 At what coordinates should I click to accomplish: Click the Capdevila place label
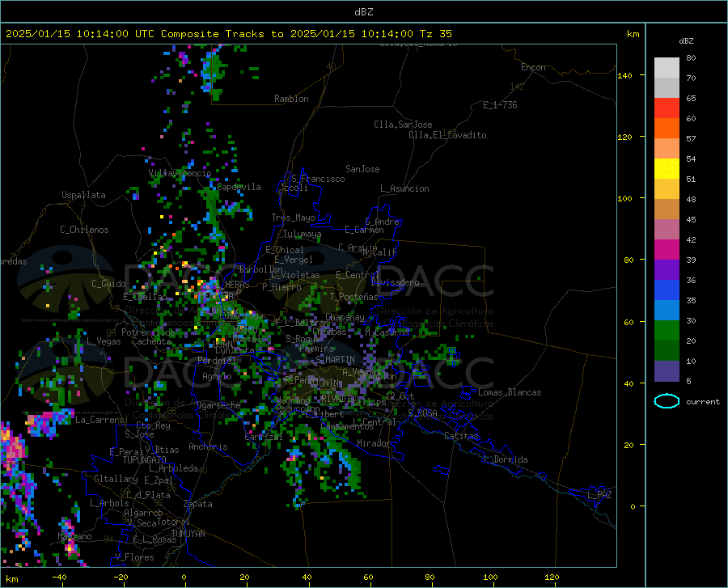point(239,187)
